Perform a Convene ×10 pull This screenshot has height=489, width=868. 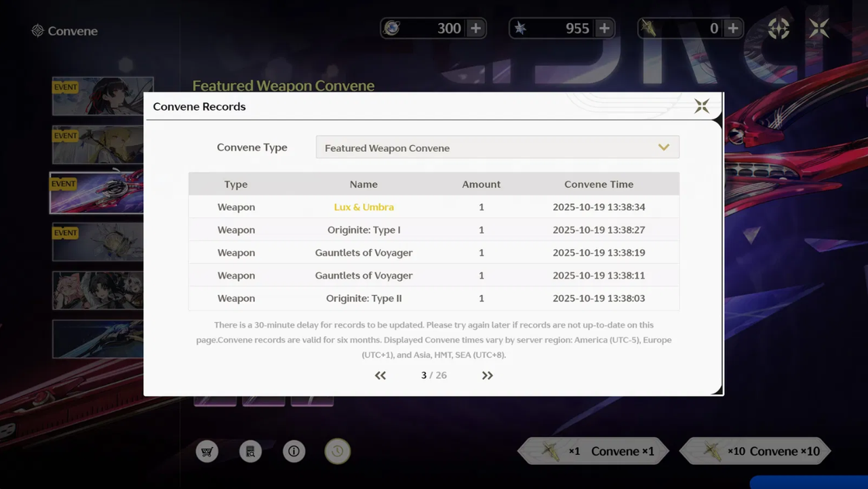755,451
